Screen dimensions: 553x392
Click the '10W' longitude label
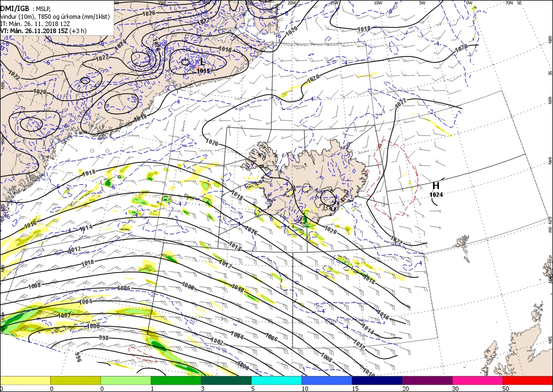pos(378,3)
